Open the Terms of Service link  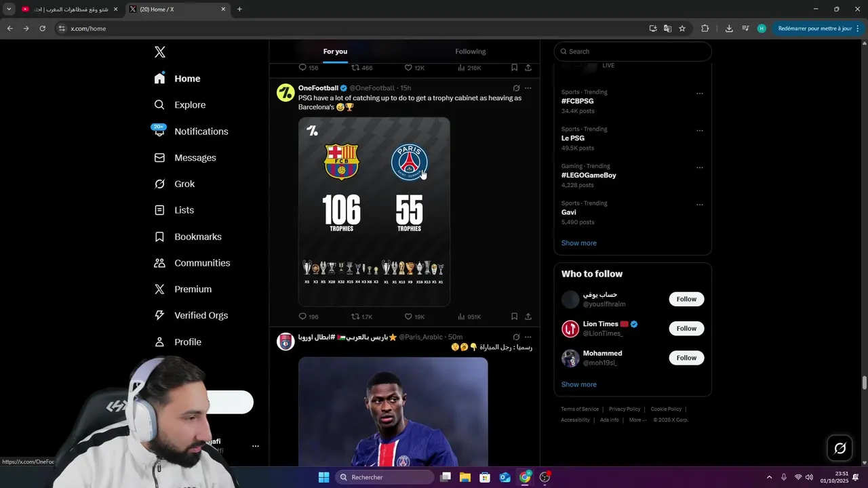[580, 409]
